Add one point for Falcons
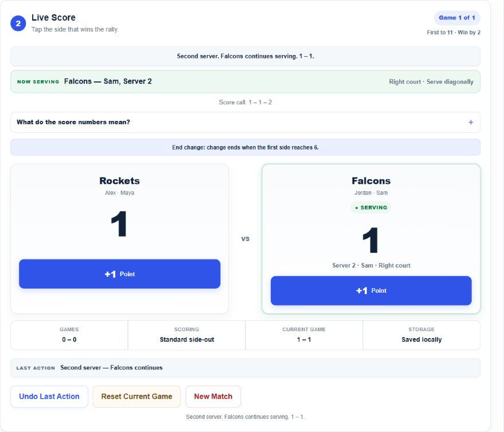The width and height of the screenshot is (504, 432). pos(371,290)
